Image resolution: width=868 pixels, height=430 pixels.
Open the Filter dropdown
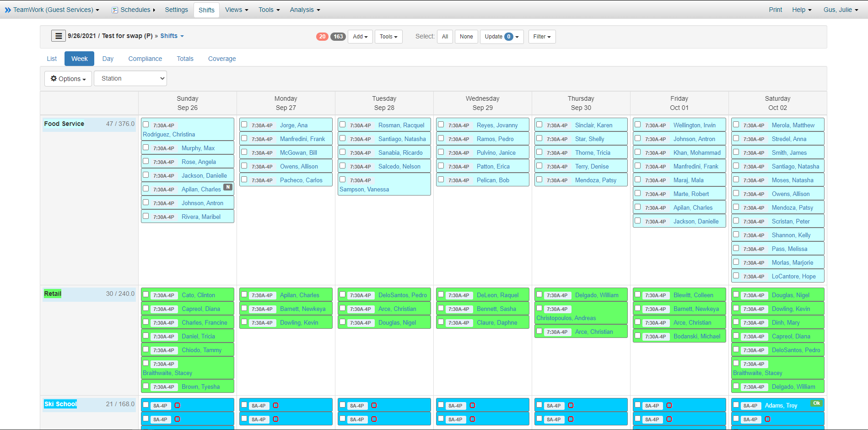(541, 37)
